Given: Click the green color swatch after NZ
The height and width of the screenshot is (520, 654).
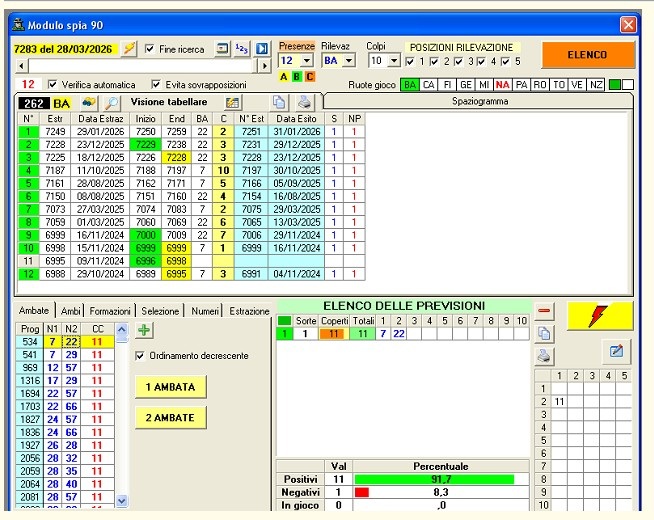Looking at the screenshot, I should tap(615, 85).
